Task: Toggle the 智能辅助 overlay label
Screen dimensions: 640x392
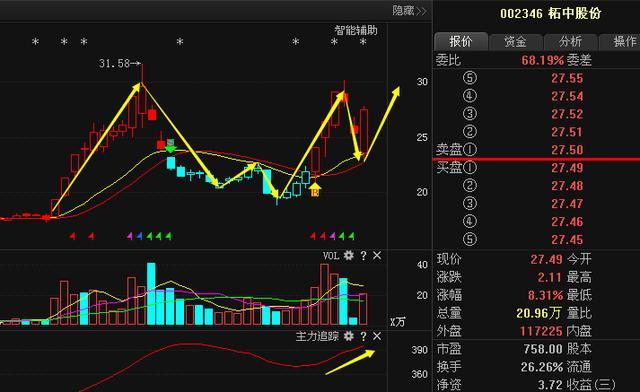Action: (x=356, y=30)
